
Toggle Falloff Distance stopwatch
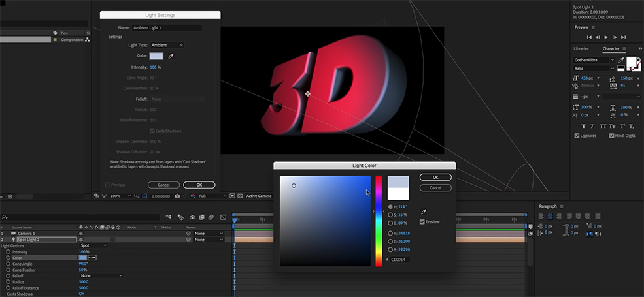coord(8,288)
